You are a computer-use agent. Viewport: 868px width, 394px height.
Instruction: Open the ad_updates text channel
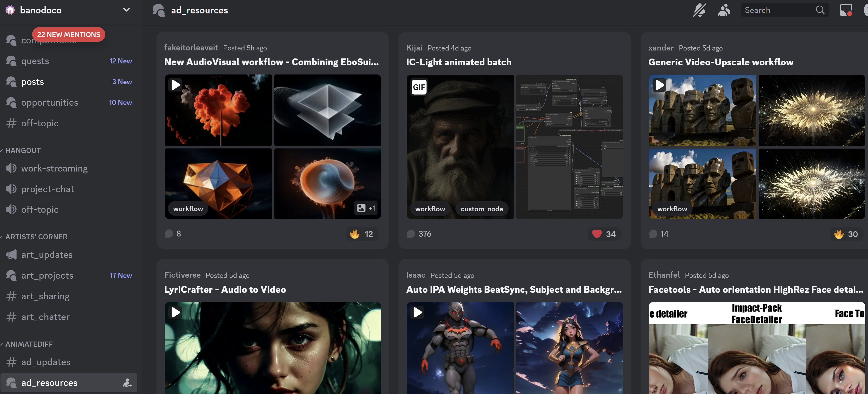point(69,362)
